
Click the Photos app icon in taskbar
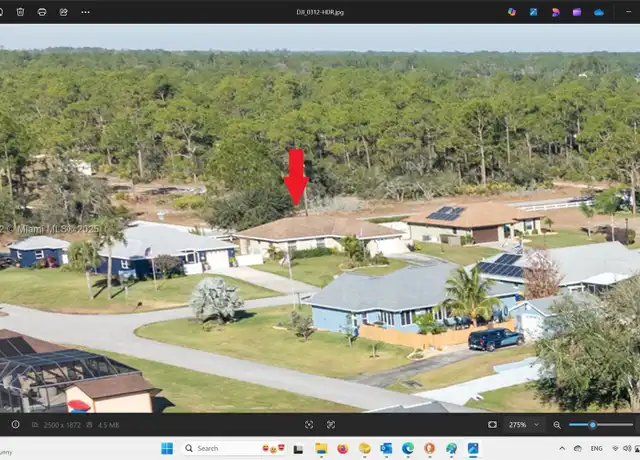click(473, 448)
